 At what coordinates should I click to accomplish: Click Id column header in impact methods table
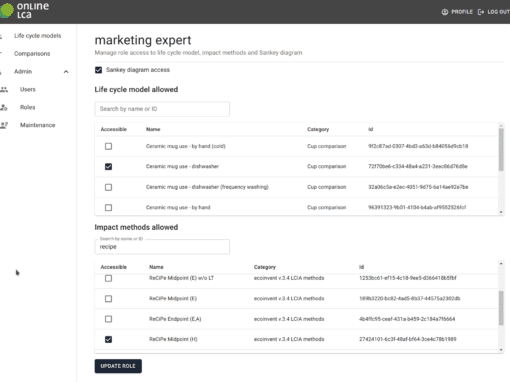pos(361,267)
